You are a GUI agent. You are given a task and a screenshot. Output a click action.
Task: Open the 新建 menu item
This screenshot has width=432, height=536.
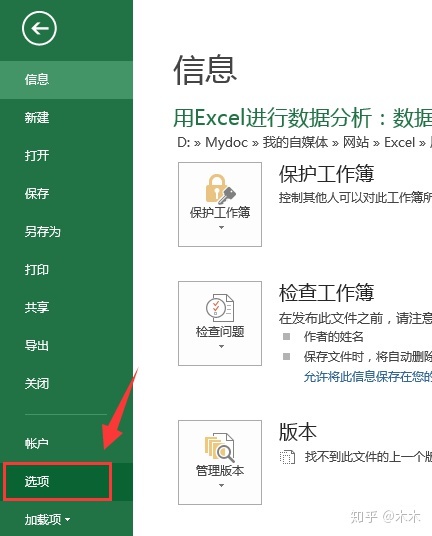point(66,118)
